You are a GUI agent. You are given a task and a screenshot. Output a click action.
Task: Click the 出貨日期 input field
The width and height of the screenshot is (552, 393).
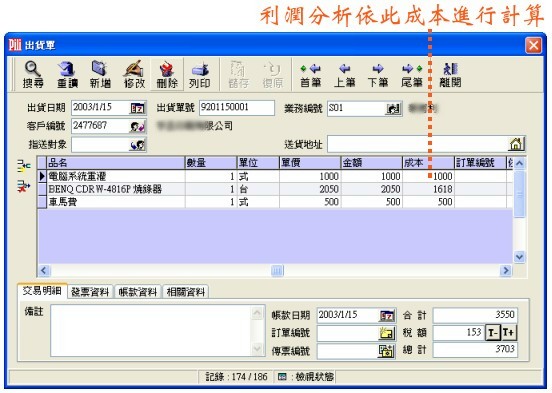coord(101,108)
